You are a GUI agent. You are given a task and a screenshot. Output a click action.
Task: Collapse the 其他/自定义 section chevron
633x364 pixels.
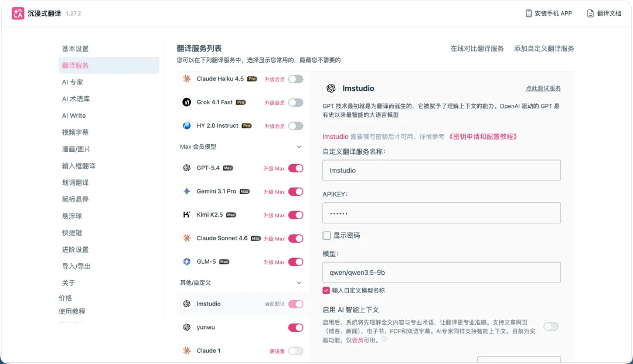[299, 283]
